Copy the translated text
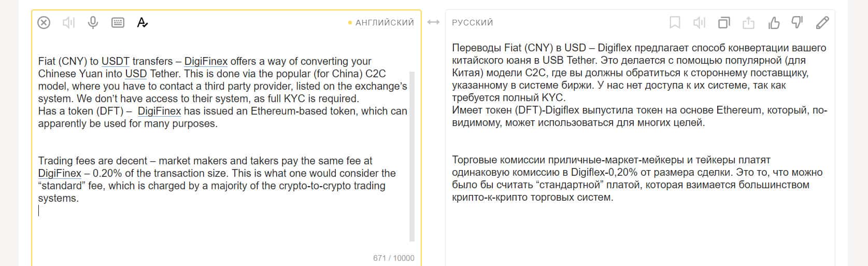The height and width of the screenshot is (266, 868). click(724, 23)
